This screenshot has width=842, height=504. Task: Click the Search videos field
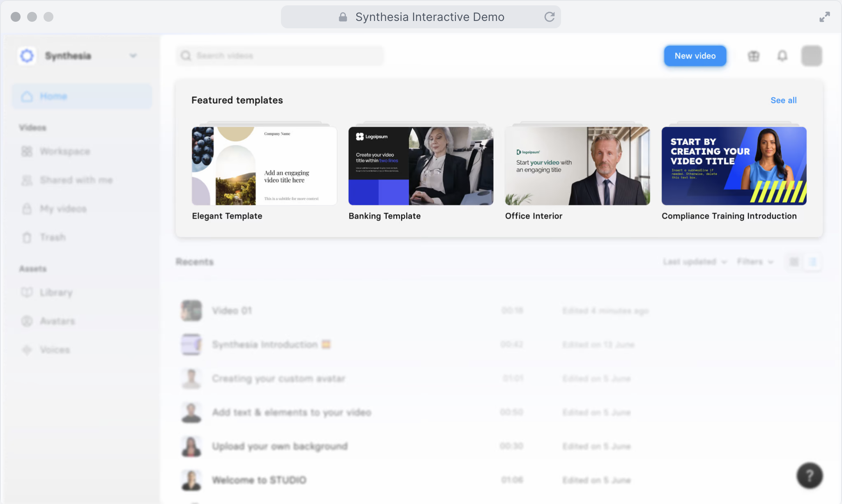click(283, 56)
